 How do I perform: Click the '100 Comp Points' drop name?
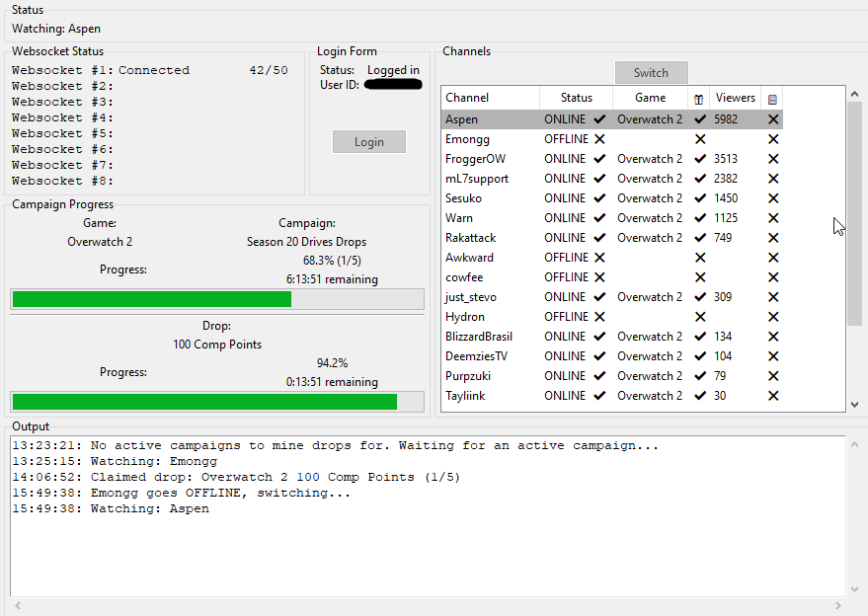(x=217, y=345)
